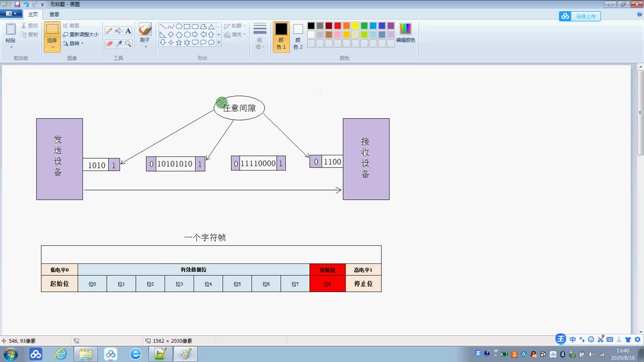Choose the Down arrow shape
644x362 pixels.
tap(163, 43)
